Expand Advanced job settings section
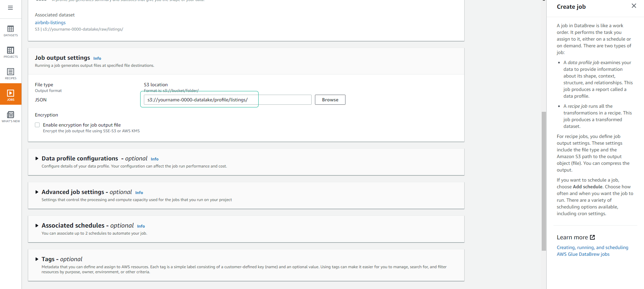 pos(37,192)
